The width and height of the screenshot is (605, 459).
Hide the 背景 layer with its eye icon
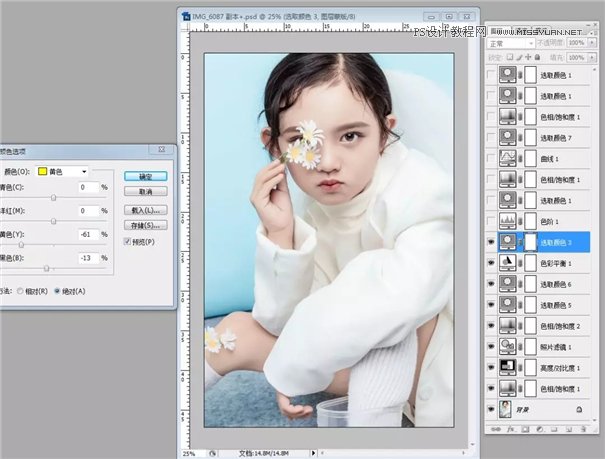(x=489, y=409)
